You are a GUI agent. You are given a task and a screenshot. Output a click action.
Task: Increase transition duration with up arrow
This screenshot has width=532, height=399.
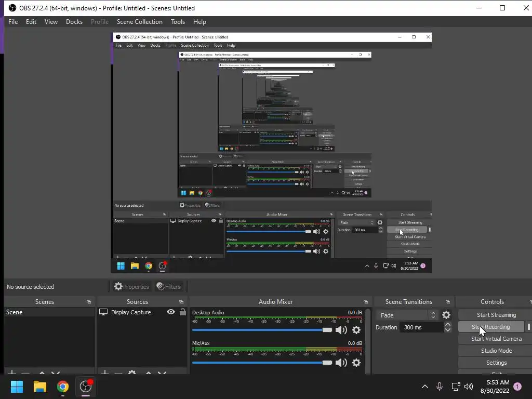point(448,325)
